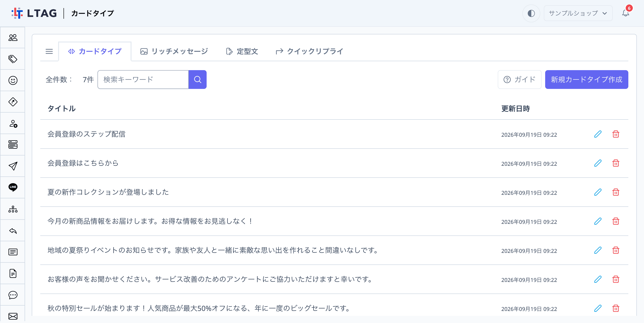Viewport: 644px width, 323px height.
Task: Open the envelope mail sidebar icon
Action: [x=13, y=316]
